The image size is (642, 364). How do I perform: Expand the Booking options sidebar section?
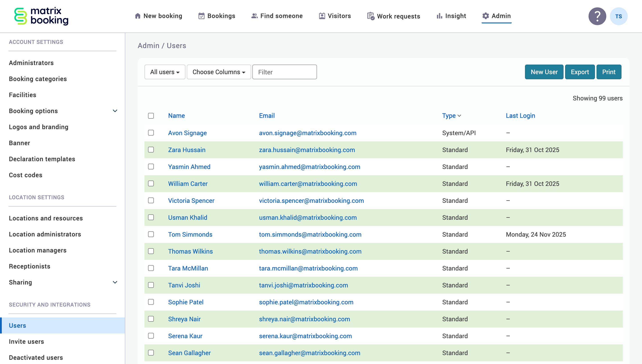115,111
